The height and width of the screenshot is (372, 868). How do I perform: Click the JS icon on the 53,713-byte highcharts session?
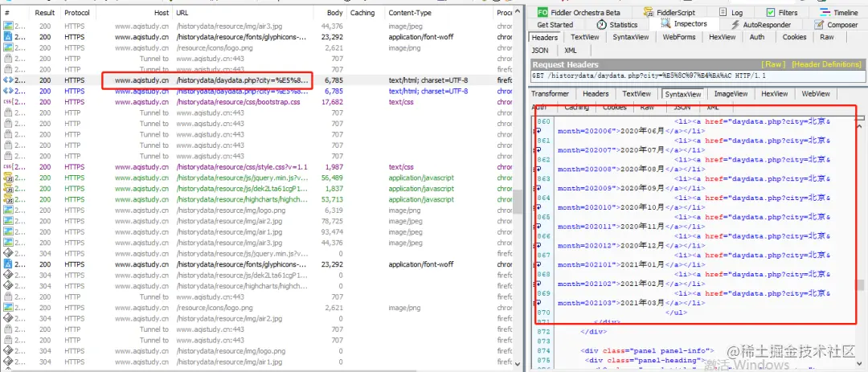(8, 199)
